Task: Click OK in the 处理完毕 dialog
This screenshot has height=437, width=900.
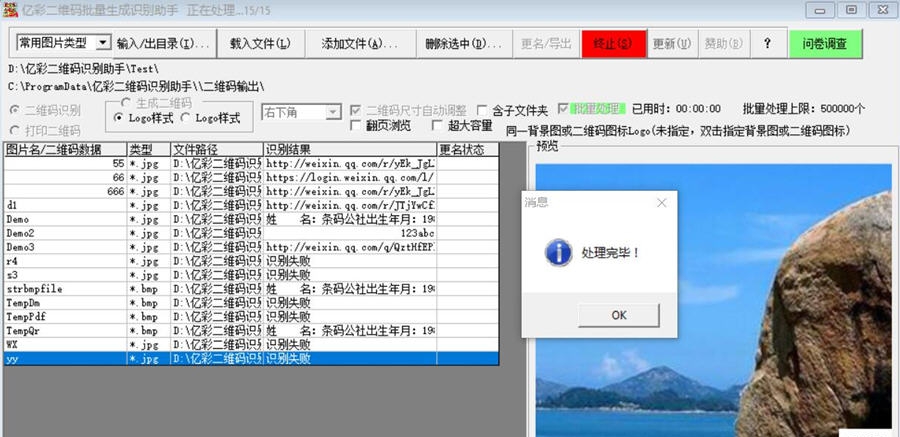Action: point(619,315)
